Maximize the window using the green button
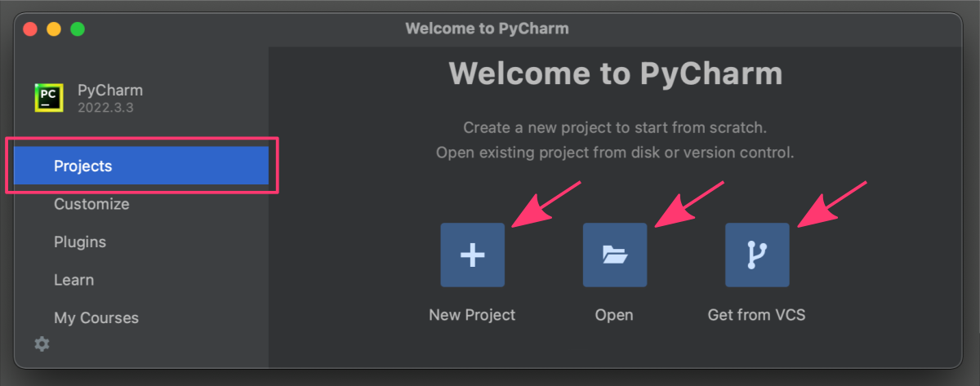Image resolution: width=980 pixels, height=386 pixels. click(x=78, y=29)
